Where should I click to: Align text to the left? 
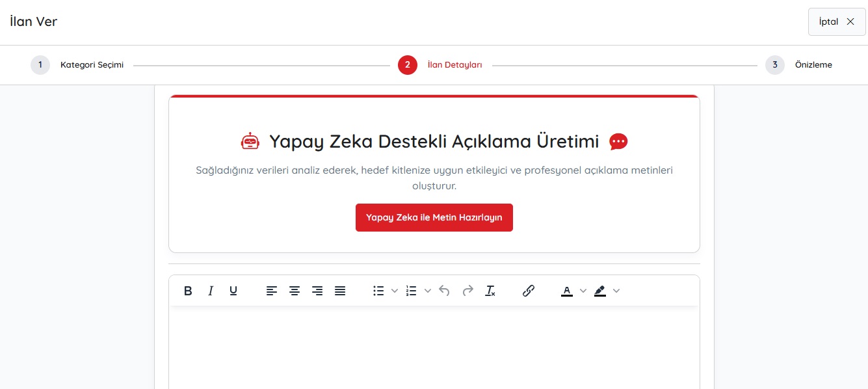click(x=272, y=291)
